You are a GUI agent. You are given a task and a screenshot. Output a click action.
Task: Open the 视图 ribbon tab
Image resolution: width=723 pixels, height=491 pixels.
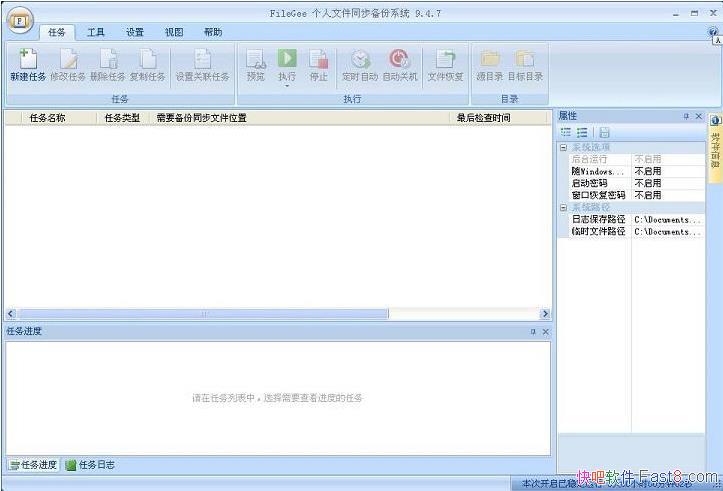point(174,32)
